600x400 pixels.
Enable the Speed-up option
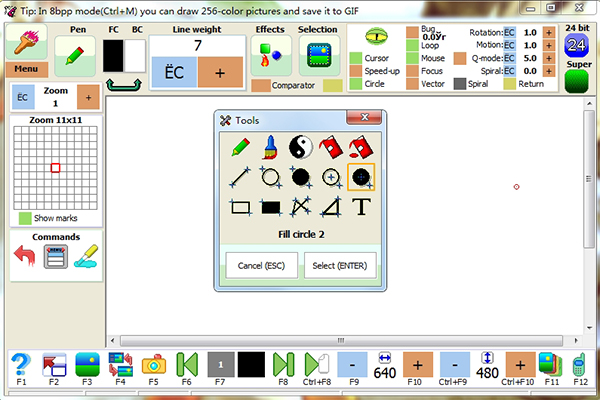click(356, 71)
